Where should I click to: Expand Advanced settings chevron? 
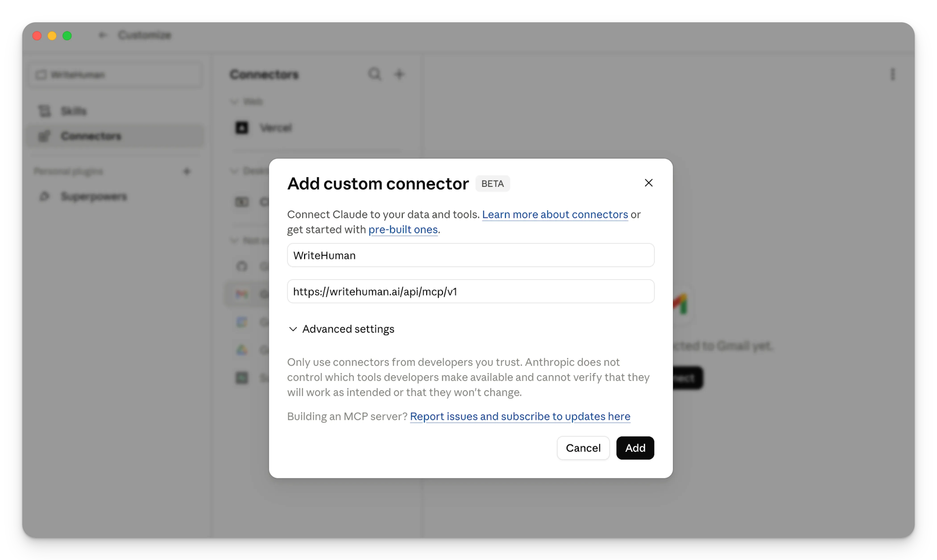(293, 329)
